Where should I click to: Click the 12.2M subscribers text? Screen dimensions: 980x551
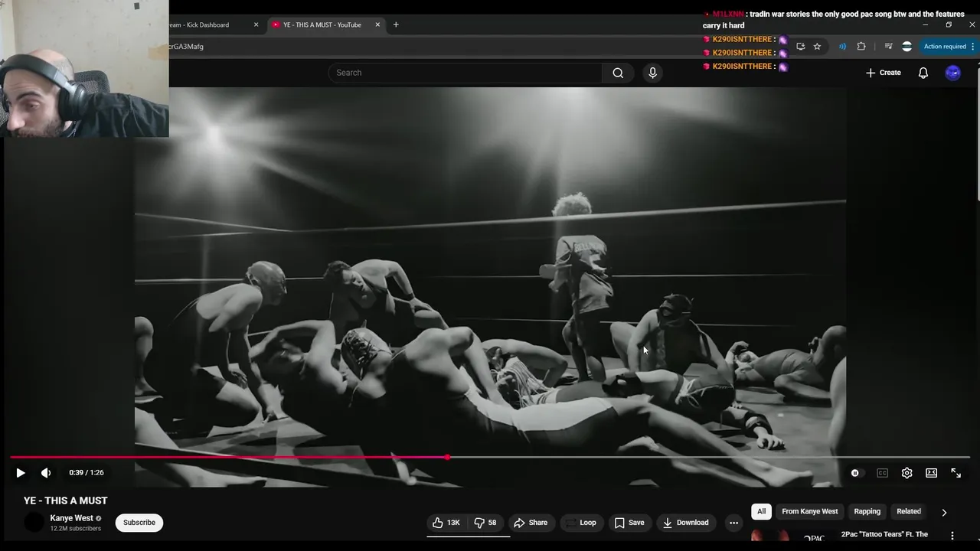pyautogui.click(x=76, y=529)
